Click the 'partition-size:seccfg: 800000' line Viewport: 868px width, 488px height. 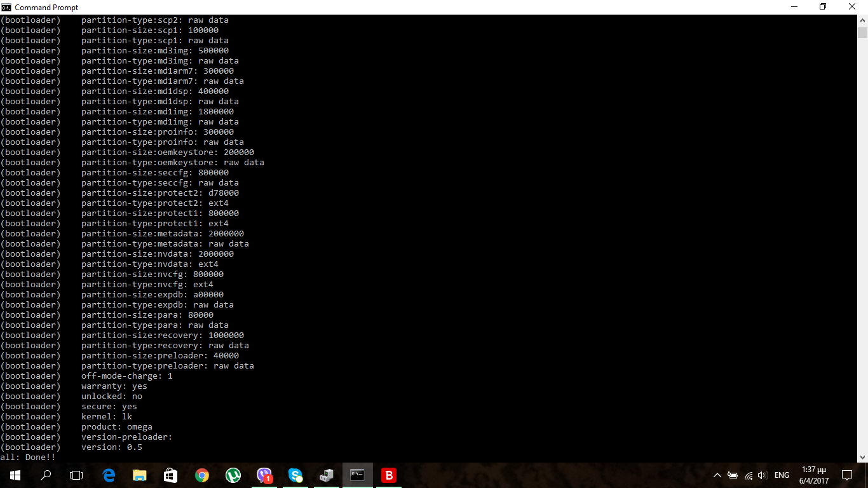(x=155, y=173)
